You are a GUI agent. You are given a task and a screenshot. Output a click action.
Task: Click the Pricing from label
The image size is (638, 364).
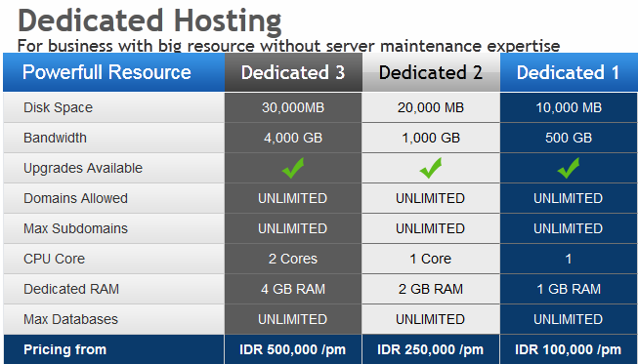coord(65,349)
